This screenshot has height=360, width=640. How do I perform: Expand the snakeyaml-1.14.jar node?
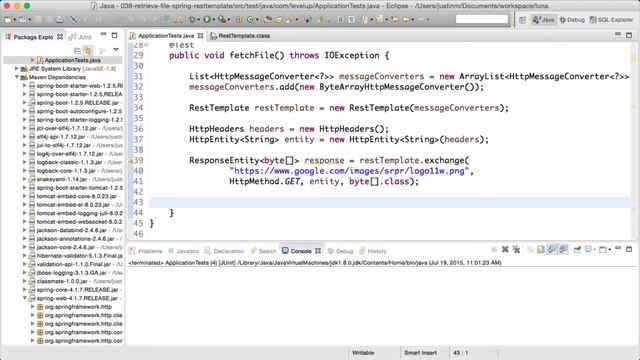pyautogui.click(x=24, y=179)
